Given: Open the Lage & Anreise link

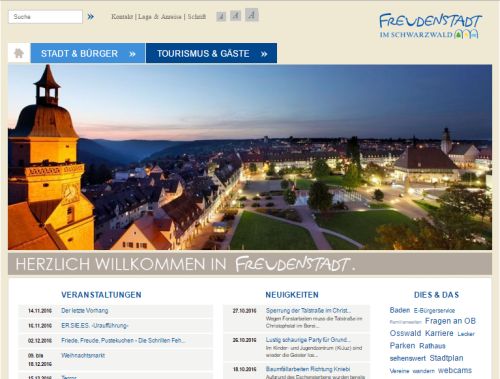Looking at the screenshot, I should (x=160, y=17).
